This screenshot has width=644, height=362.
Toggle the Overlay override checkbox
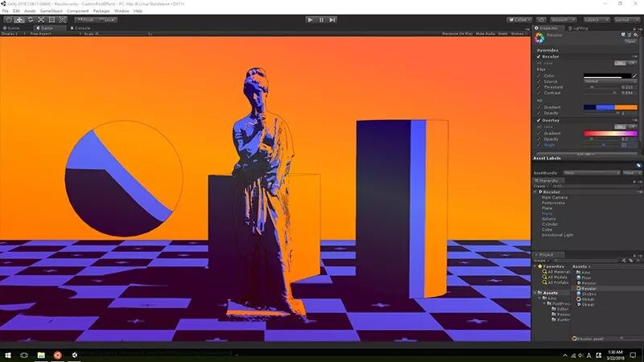pos(539,121)
